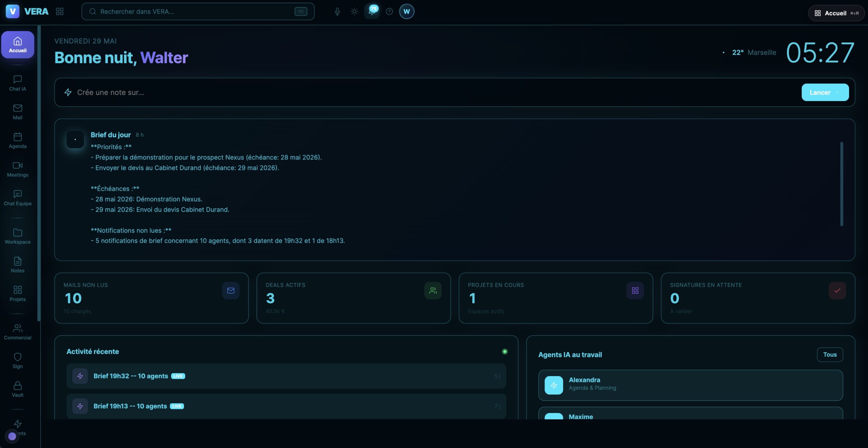Open the W user avatar menu

pyautogui.click(x=407, y=12)
